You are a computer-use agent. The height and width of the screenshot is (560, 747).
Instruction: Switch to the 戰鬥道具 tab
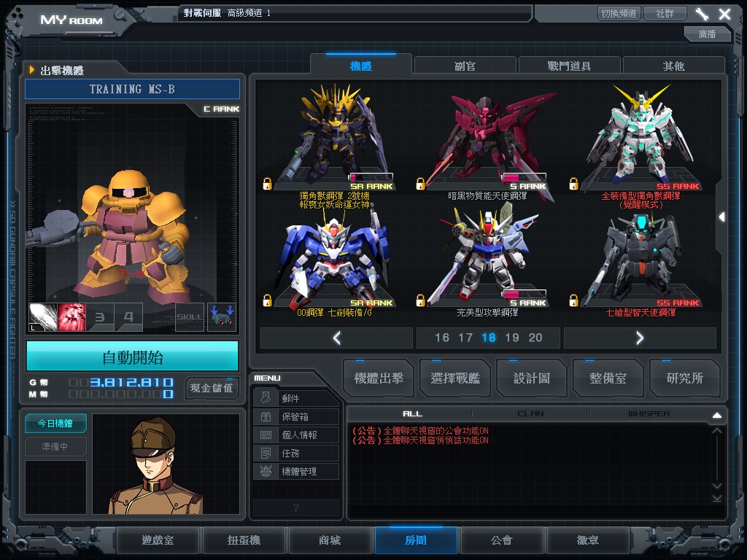pyautogui.click(x=569, y=66)
